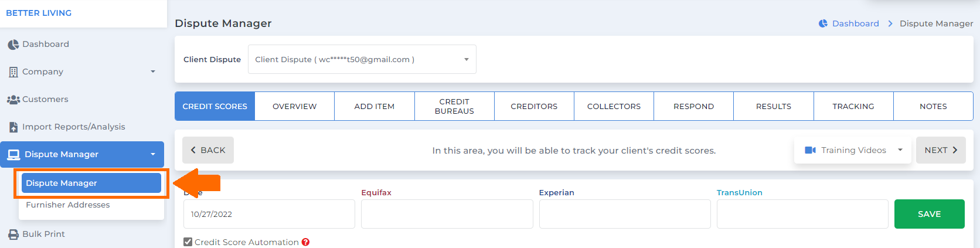
Task: Click the breadcrumb Dashboard pie icon
Action: (823, 23)
